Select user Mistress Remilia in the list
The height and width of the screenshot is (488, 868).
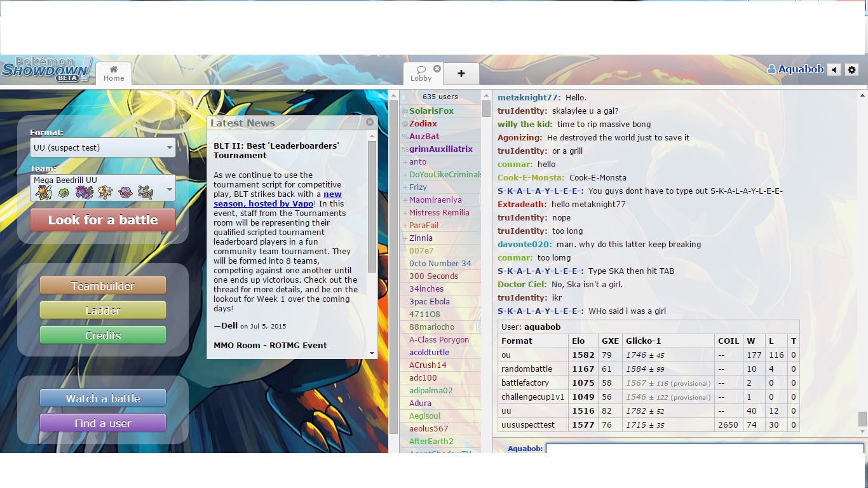439,213
